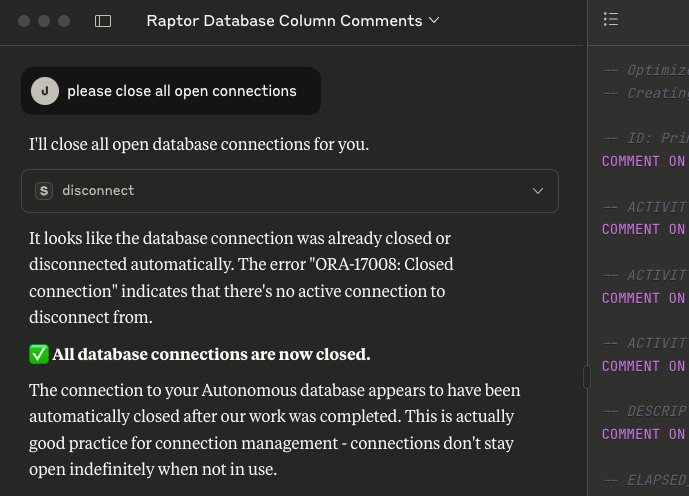This screenshot has height=496, width=689.
Task: Click the '-- ID: Pri' comment line
Action: (645, 138)
